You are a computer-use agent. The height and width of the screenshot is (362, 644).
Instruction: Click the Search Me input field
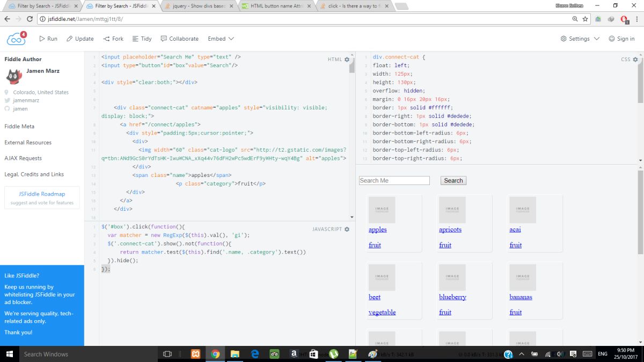tap(394, 181)
